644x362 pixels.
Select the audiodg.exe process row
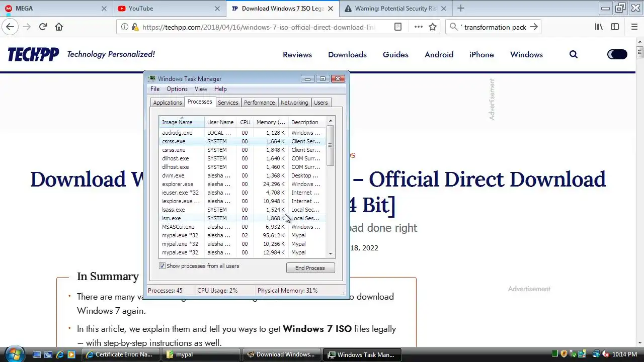243,133
